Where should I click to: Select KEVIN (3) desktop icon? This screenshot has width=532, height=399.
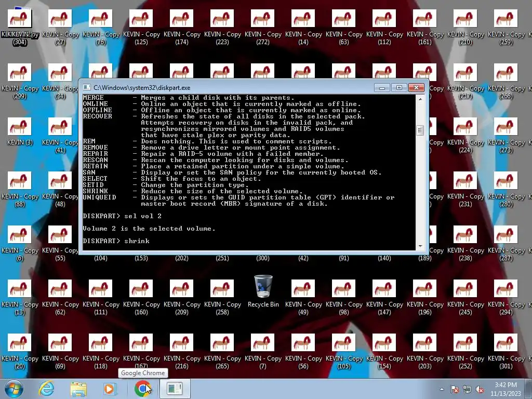pyautogui.click(x=20, y=131)
